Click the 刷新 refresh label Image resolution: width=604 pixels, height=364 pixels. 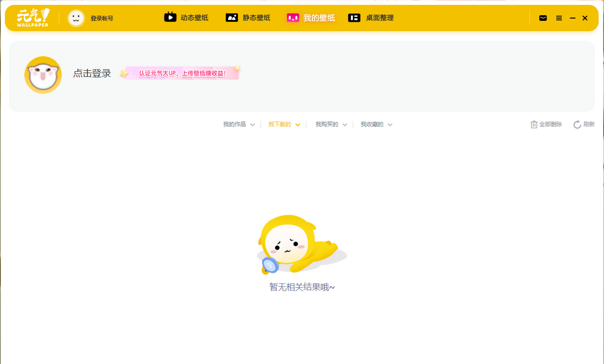pos(589,124)
